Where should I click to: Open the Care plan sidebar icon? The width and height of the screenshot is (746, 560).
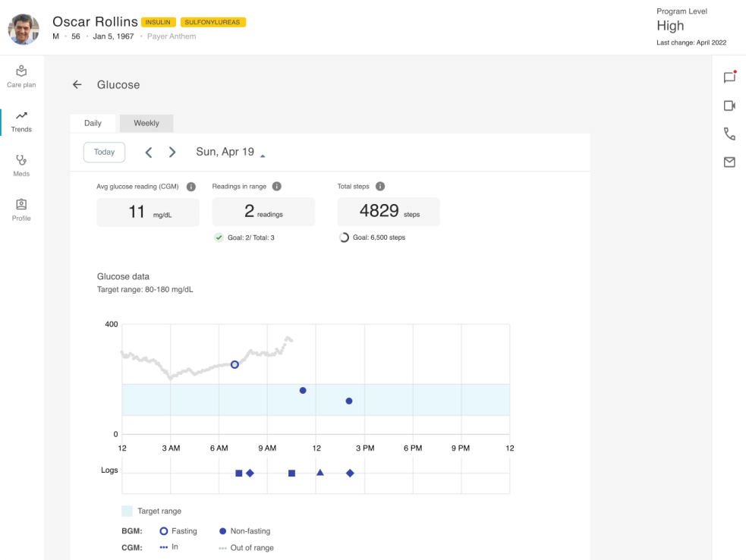pyautogui.click(x=21, y=71)
